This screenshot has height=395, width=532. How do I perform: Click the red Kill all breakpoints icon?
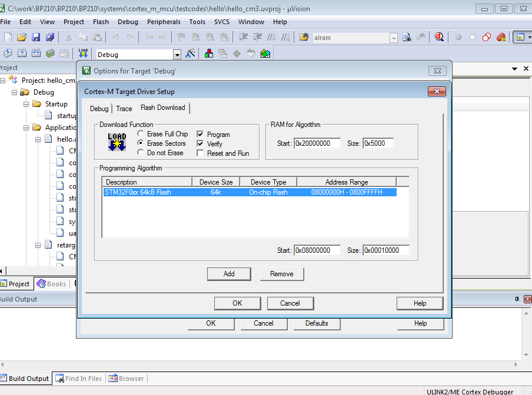[x=501, y=37]
